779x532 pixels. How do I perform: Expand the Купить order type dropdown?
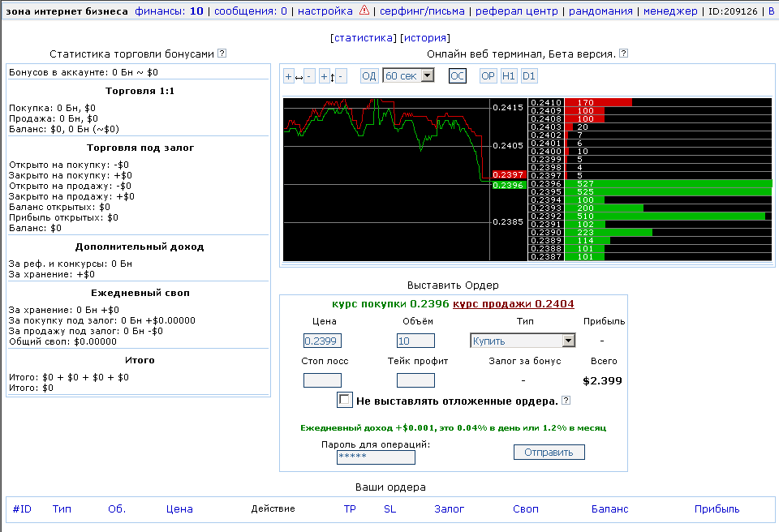tap(523, 341)
